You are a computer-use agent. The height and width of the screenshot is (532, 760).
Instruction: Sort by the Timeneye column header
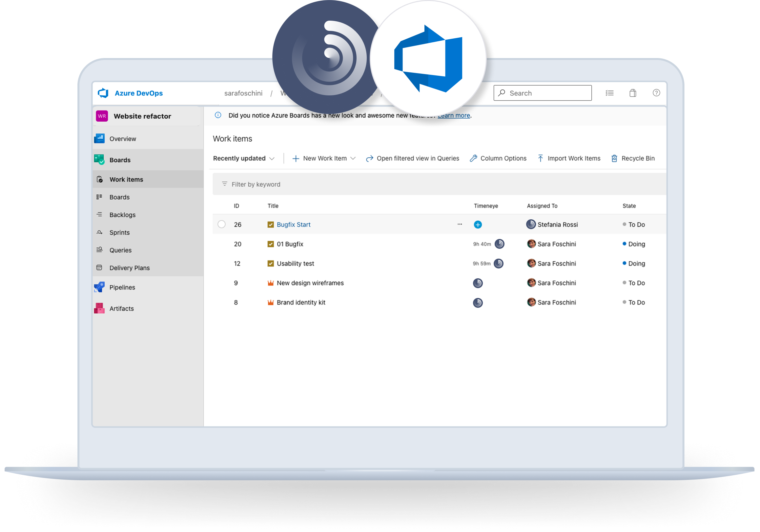(485, 206)
